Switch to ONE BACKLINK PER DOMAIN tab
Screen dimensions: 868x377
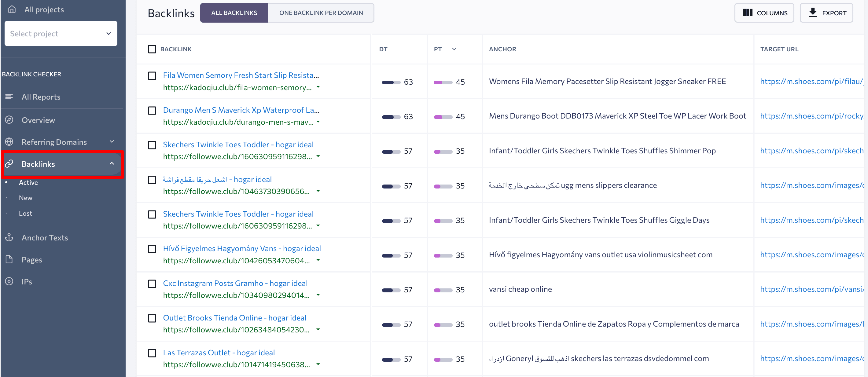[321, 12]
